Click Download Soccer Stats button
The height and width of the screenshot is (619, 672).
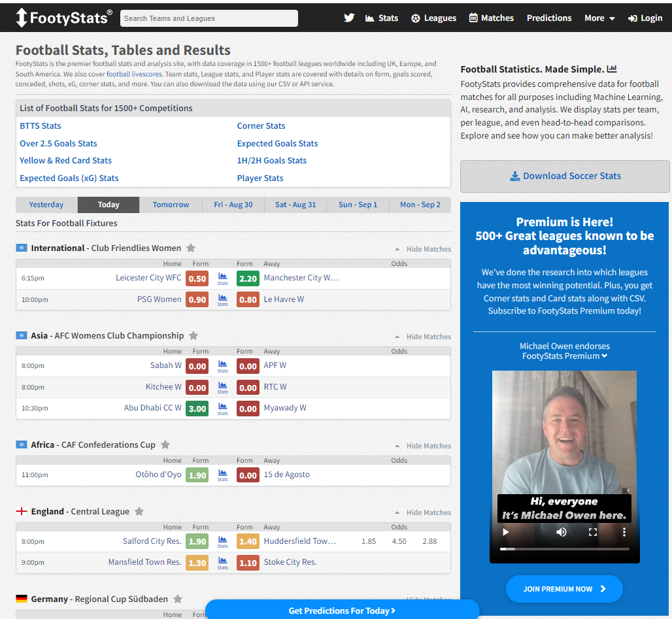[x=565, y=176]
